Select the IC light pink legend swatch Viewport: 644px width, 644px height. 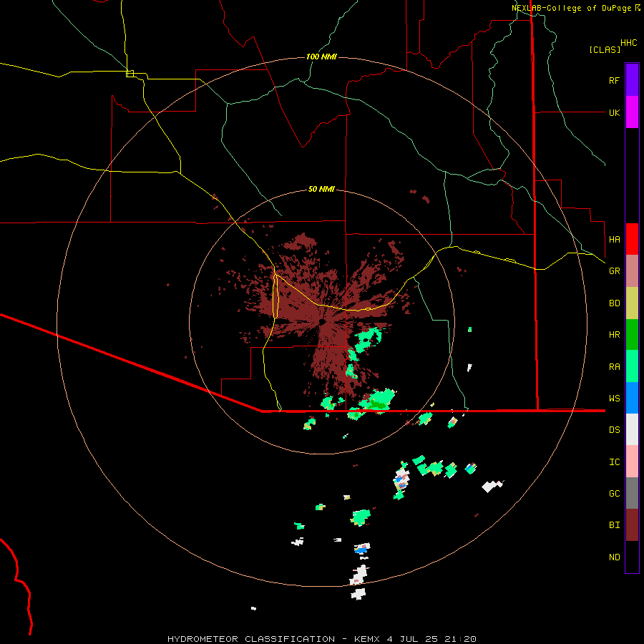tap(632, 462)
